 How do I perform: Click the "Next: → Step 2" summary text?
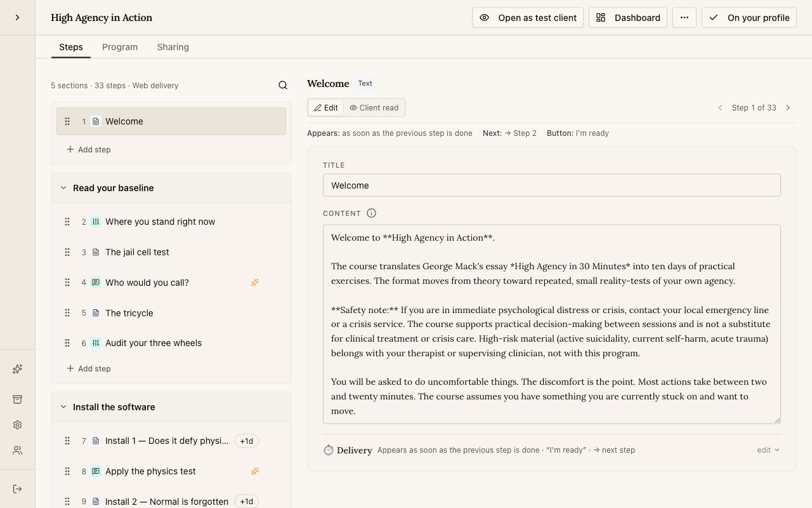point(509,133)
